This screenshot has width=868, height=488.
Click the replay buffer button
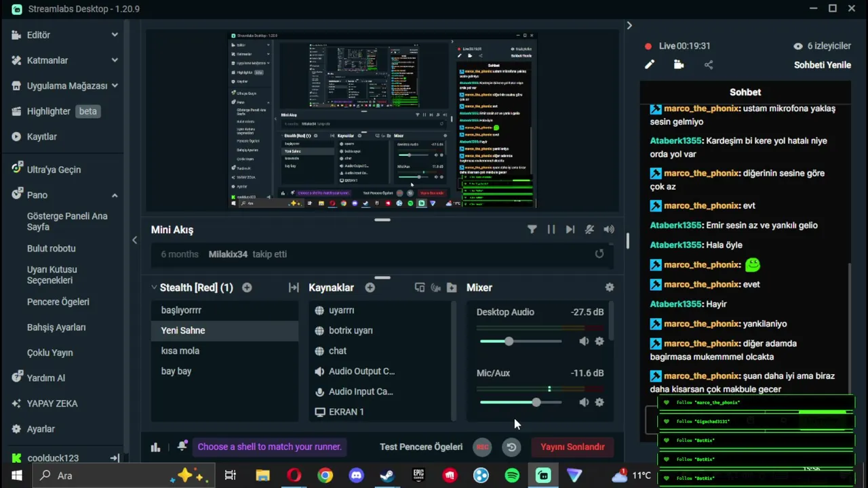coord(511,447)
